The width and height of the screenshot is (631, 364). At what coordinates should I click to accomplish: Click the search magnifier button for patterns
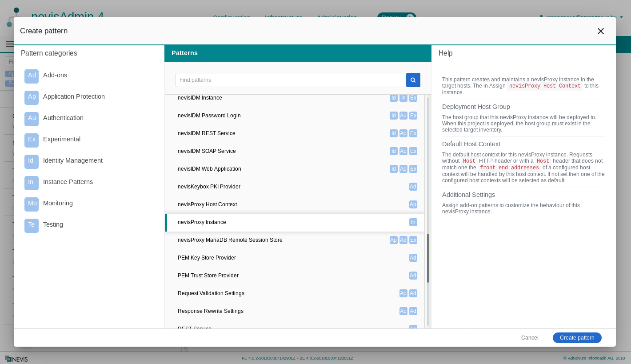[x=413, y=80]
